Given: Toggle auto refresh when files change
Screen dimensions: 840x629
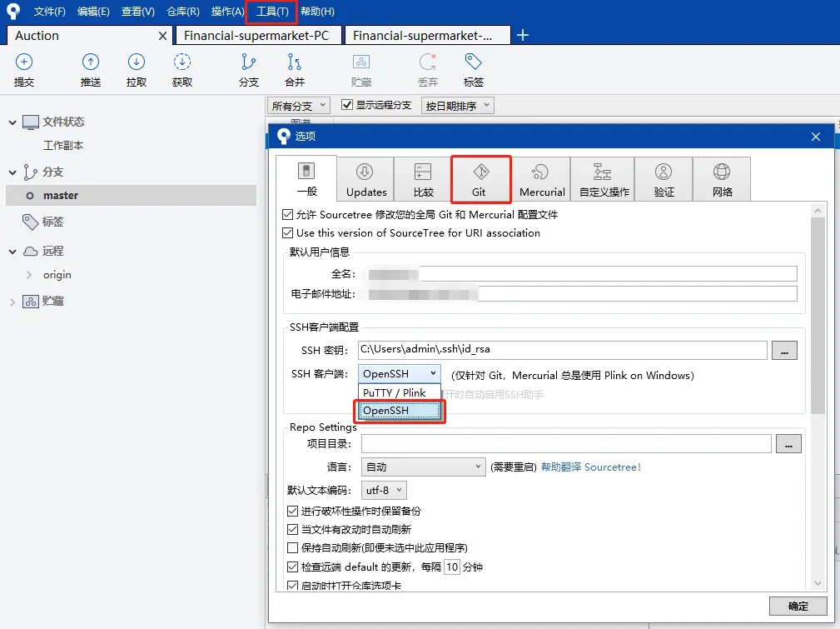Looking at the screenshot, I should [x=292, y=529].
